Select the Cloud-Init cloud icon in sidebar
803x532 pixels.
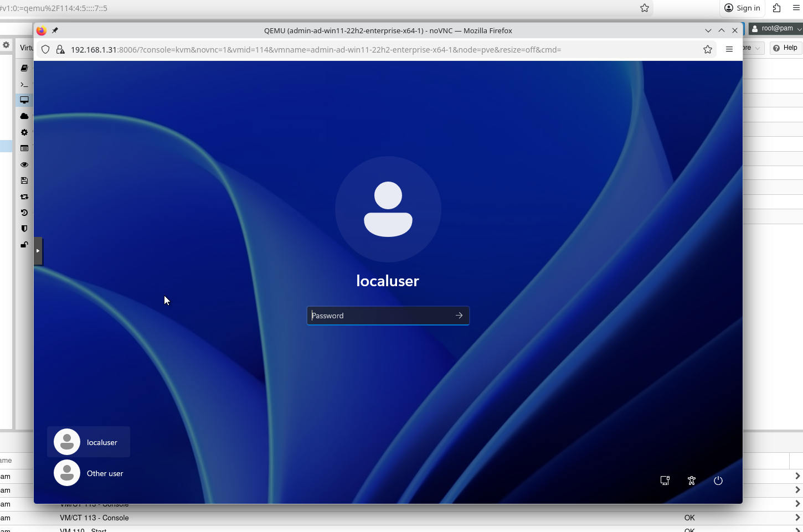pyautogui.click(x=24, y=116)
